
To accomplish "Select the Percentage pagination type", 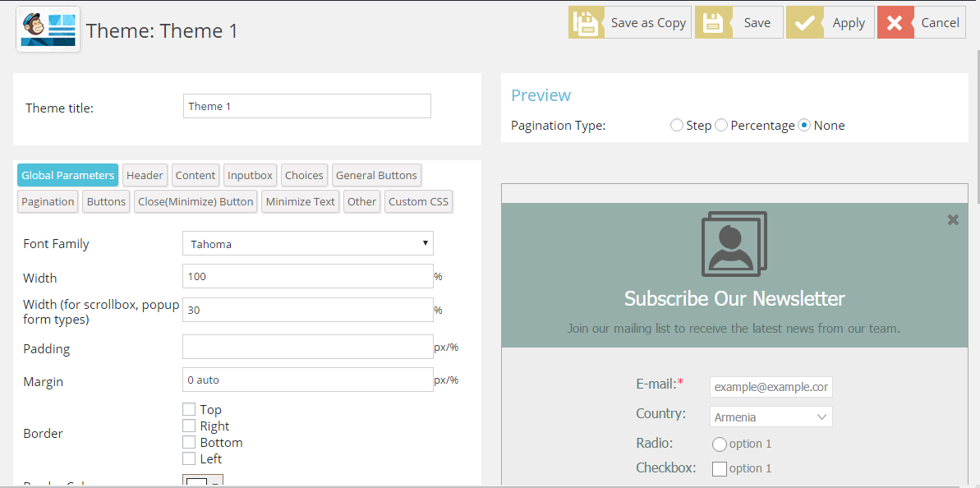I will coord(721,126).
